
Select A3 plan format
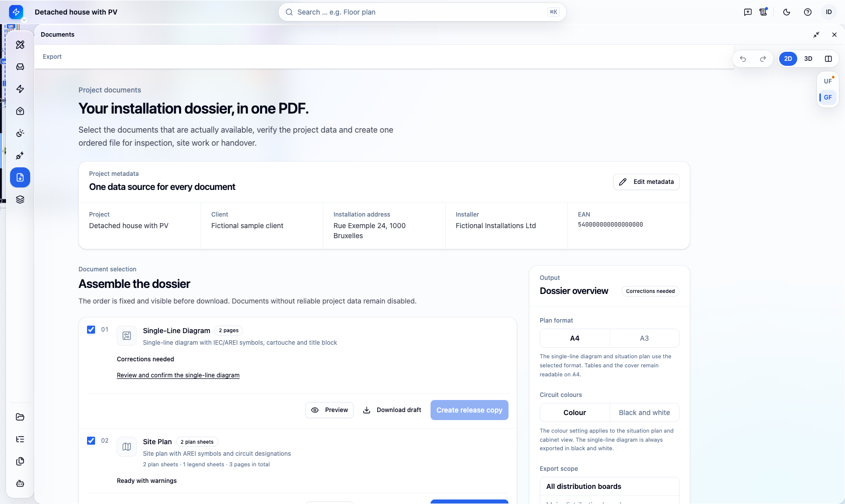pos(644,338)
